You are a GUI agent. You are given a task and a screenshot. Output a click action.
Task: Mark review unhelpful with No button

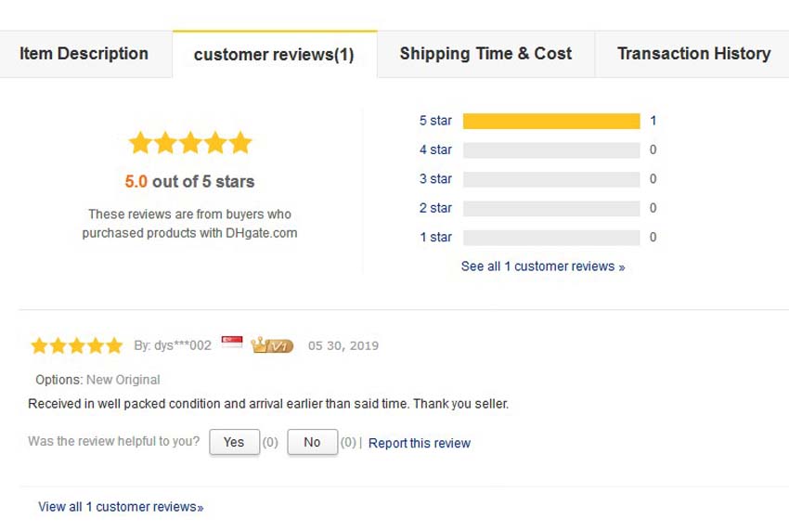click(313, 442)
